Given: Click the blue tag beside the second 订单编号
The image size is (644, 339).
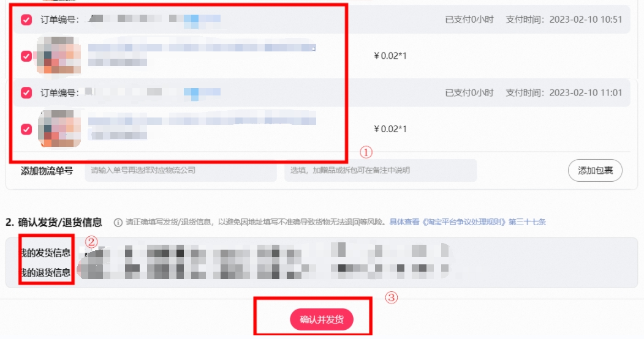Looking at the screenshot, I should pos(202,92).
